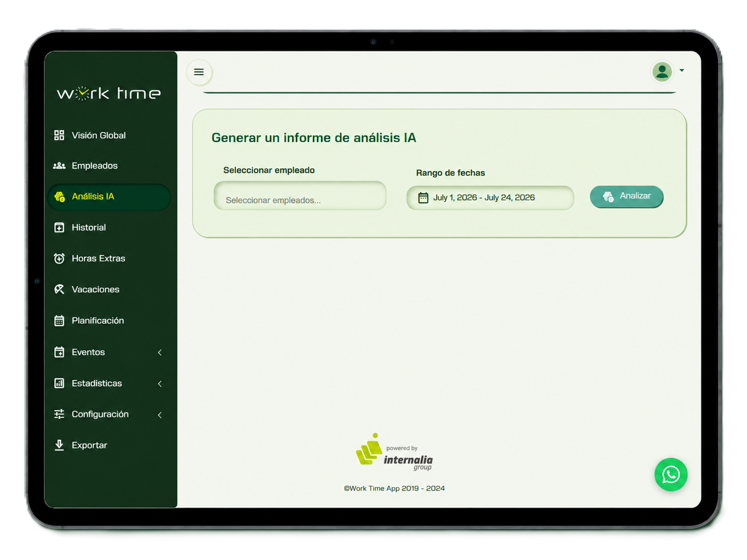The height and width of the screenshot is (560, 747).
Task: Click the ©Work Time App 2019 - 2024 text
Action: click(x=394, y=488)
